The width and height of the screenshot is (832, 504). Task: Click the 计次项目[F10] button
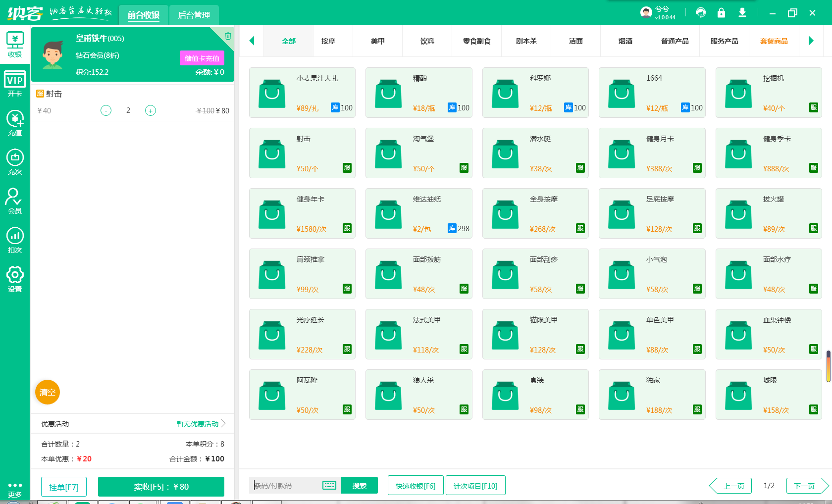pos(475,485)
